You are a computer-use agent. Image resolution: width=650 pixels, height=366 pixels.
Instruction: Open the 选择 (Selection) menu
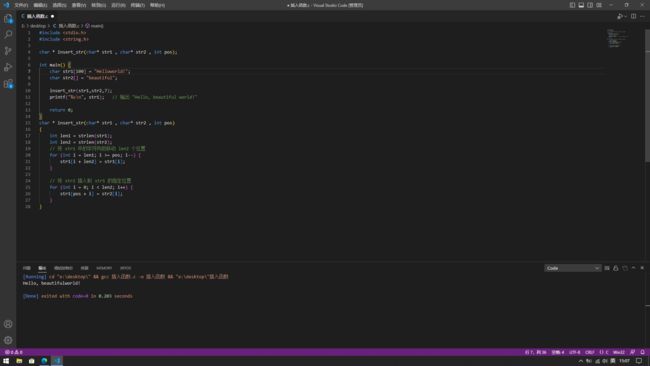coord(60,5)
